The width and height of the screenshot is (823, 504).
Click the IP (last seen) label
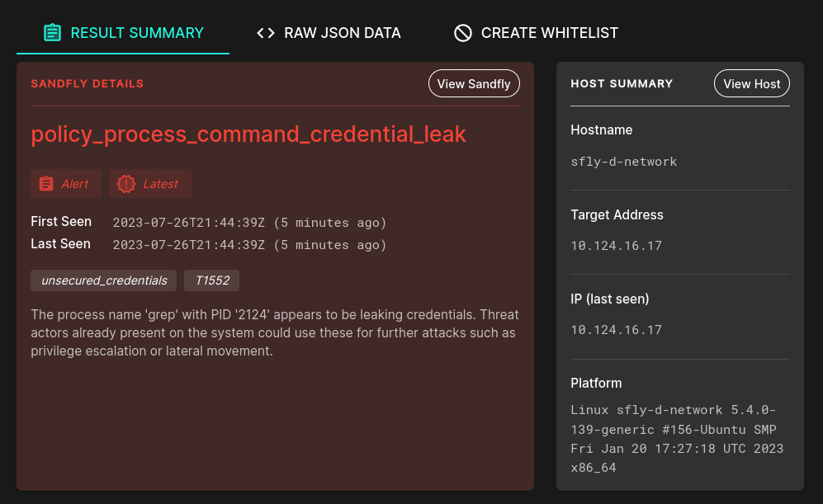click(610, 299)
